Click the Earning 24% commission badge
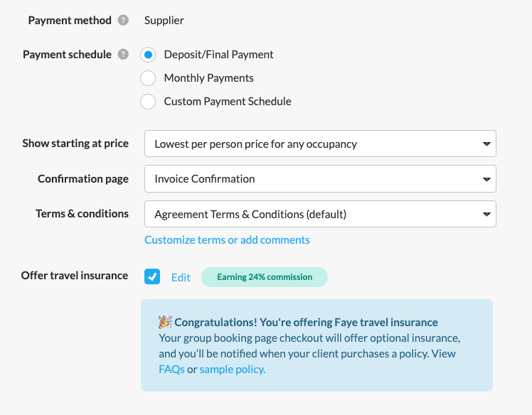This screenshot has height=415, width=532. point(265,277)
